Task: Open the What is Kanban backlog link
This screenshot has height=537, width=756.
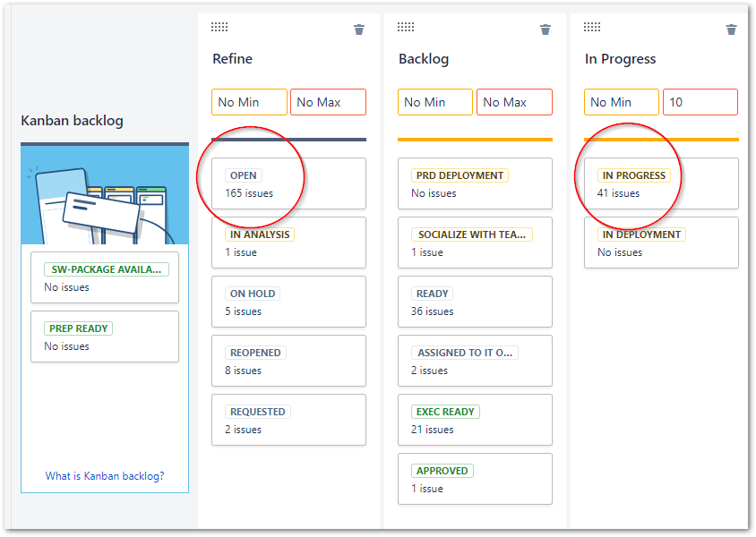Action: point(105,476)
